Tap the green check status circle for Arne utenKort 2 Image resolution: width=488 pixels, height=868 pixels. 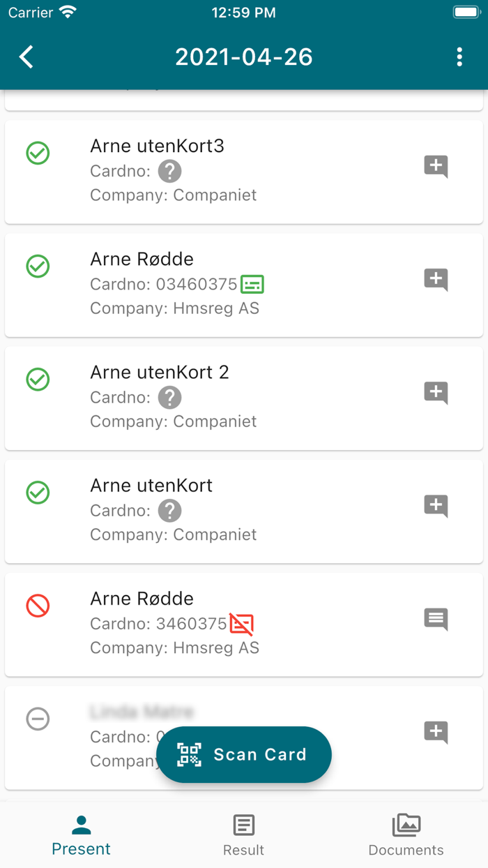(x=38, y=380)
